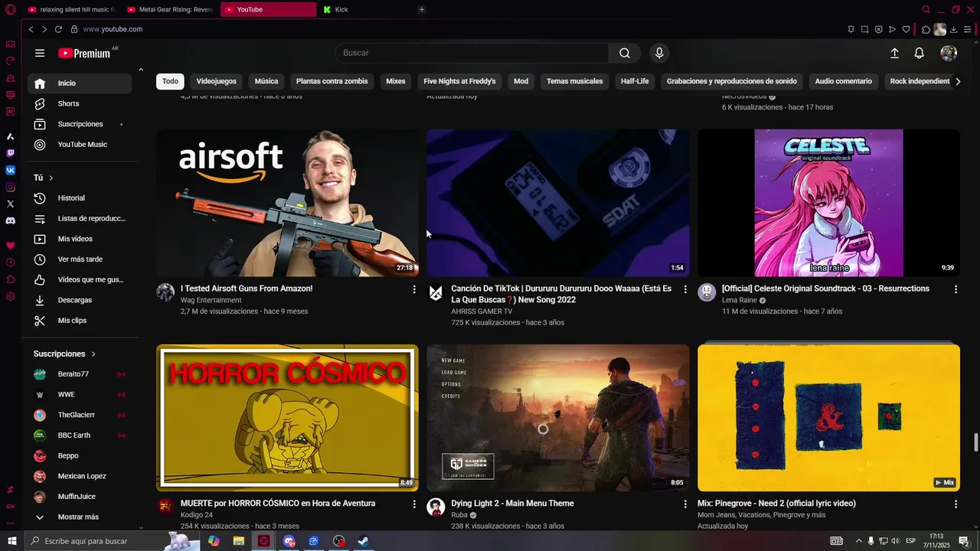980x551 pixels.
Task: Open the YouTube account avatar menu
Action: tap(949, 53)
